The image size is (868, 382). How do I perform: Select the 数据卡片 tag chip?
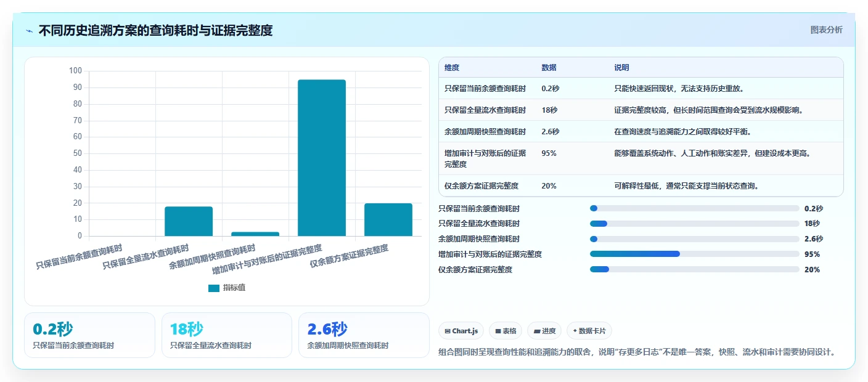pos(589,331)
